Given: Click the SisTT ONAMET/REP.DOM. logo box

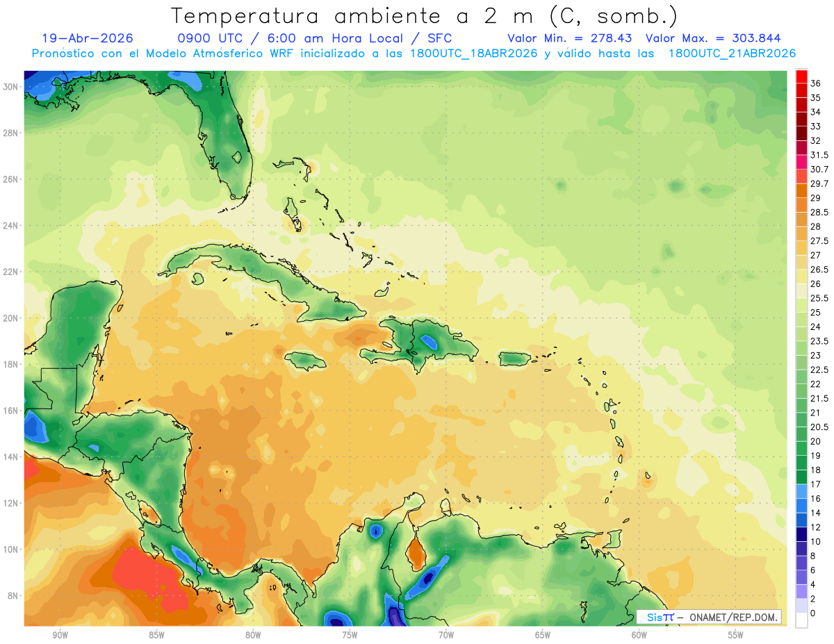Looking at the screenshot, I should [709, 617].
